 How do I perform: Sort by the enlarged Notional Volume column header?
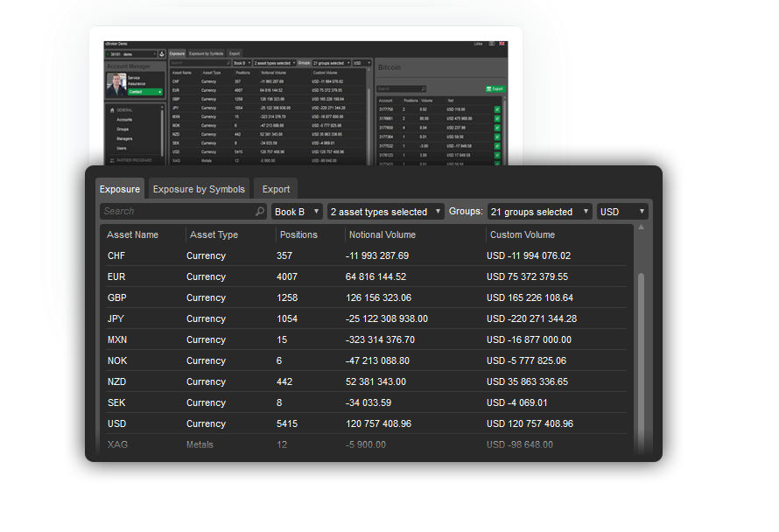[x=382, y=234]
